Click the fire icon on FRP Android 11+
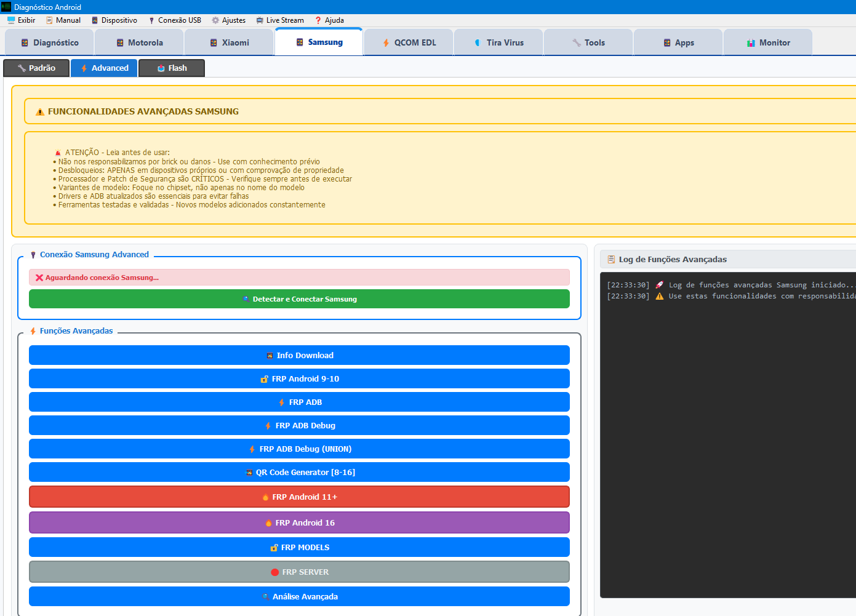This screenshot has width=856, height=616. coord(265,497)
